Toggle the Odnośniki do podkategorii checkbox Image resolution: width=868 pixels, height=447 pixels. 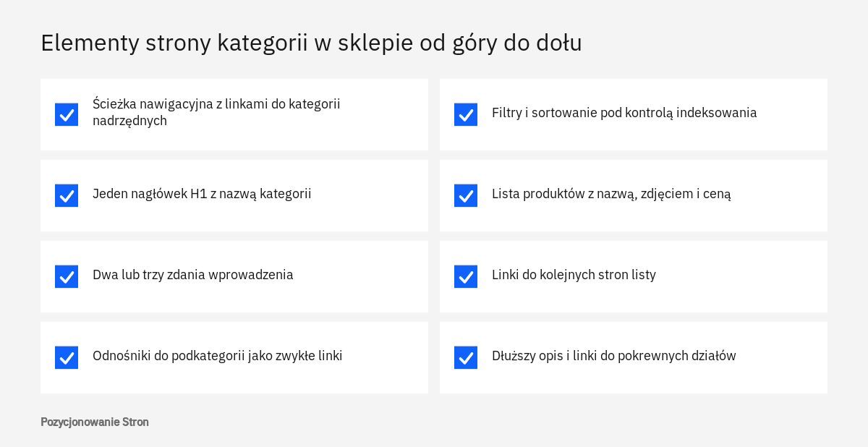coord(67,357)
